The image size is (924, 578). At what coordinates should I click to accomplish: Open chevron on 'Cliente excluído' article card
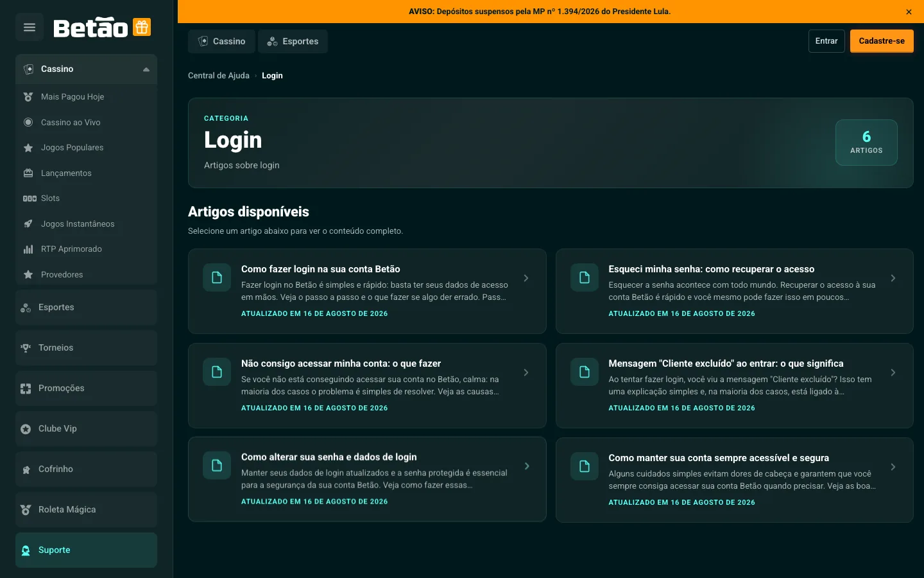click(x=893, y=372)
